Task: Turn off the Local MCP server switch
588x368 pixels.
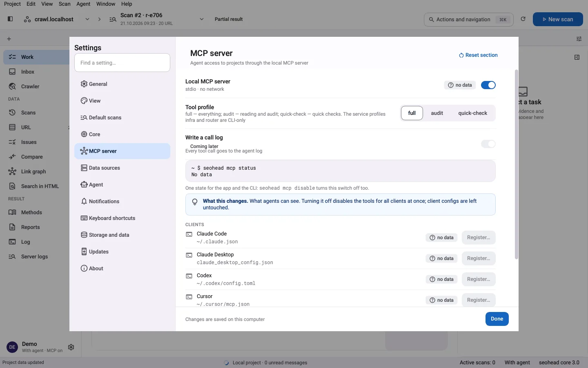Action: click(x=488, y=85)
